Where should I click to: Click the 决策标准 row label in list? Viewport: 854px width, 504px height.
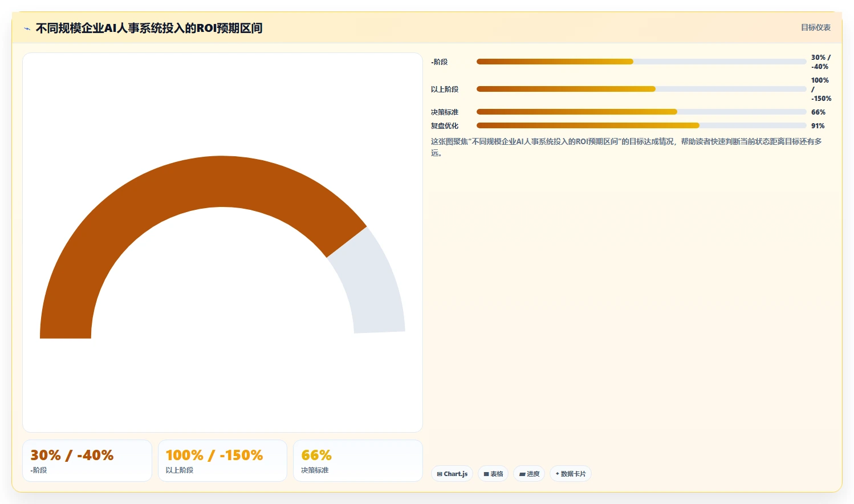pos(445,112)
